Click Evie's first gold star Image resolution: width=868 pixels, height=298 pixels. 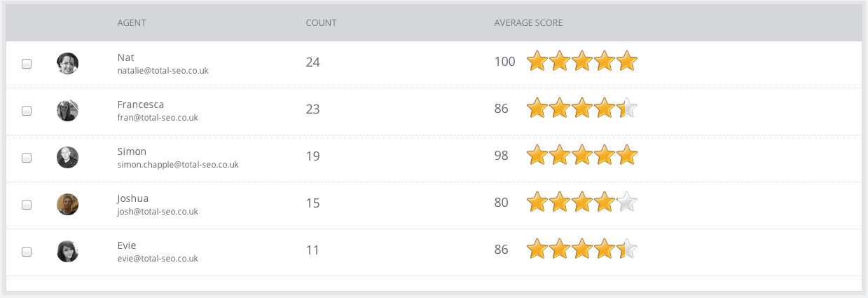point(537,250)
